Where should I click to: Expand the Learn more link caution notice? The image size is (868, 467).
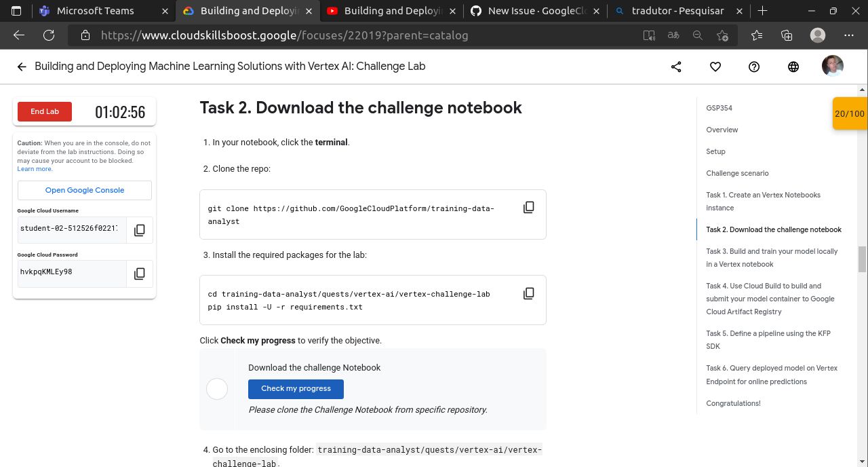tap(35, 168)
